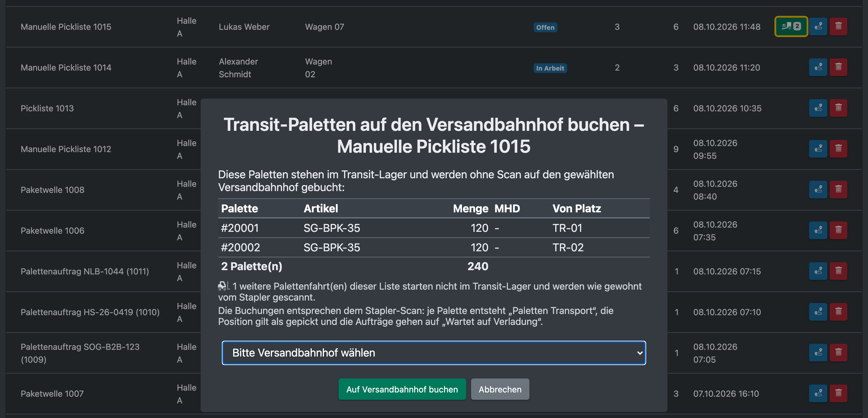This screenshot has width=868, height=418.
Task: Delete Manuelle Pickliste 1015 via trash icon
Action: [838, 26]
